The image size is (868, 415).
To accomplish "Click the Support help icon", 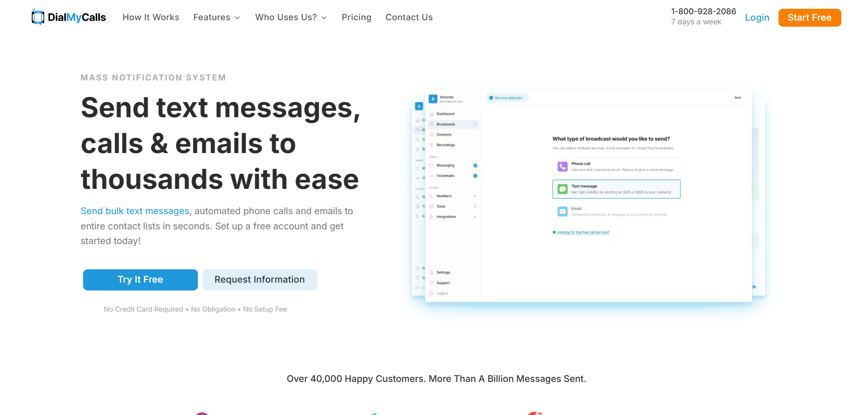I will [x=431, y=283].
